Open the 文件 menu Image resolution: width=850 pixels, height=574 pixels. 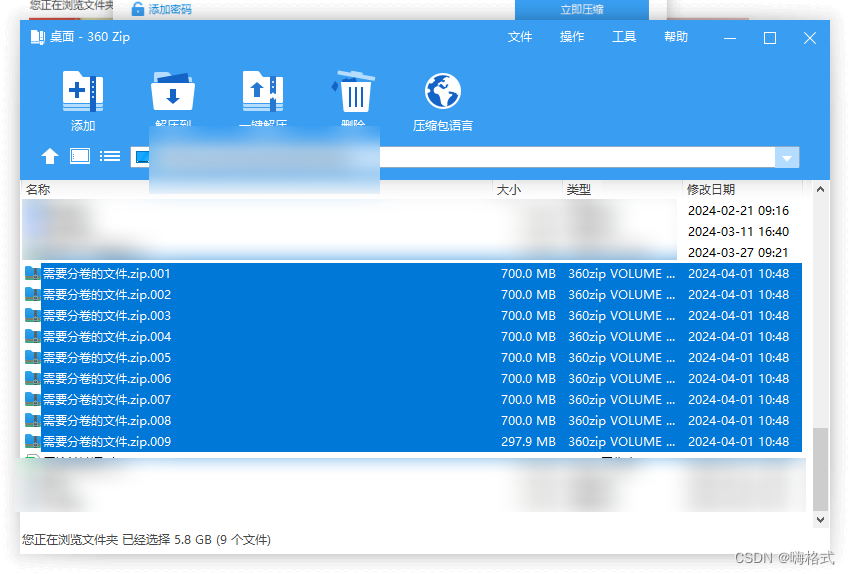pos(520,37)
